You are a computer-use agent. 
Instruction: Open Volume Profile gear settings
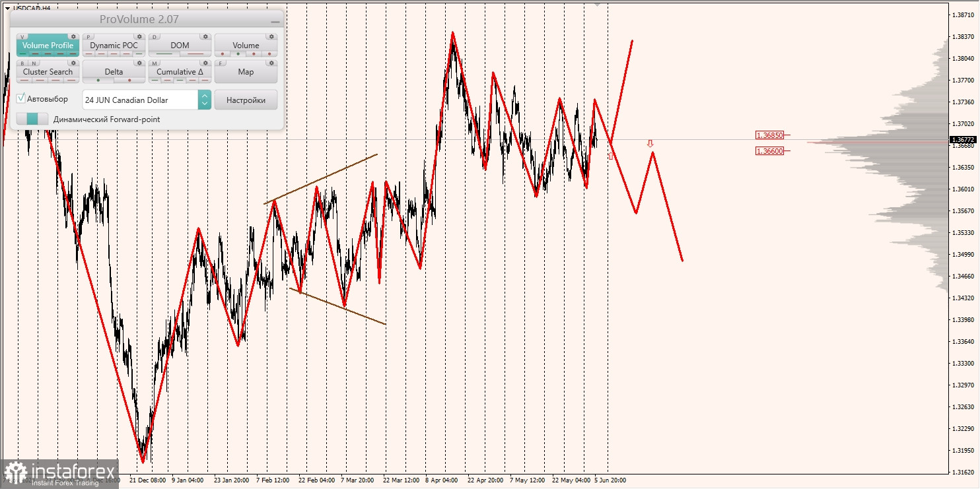[73, 36]
